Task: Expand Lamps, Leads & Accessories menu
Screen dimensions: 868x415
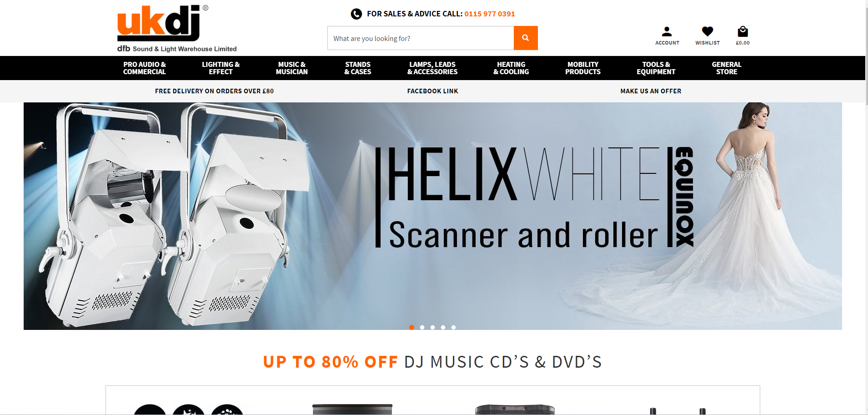Action: [x=432, y=68]
